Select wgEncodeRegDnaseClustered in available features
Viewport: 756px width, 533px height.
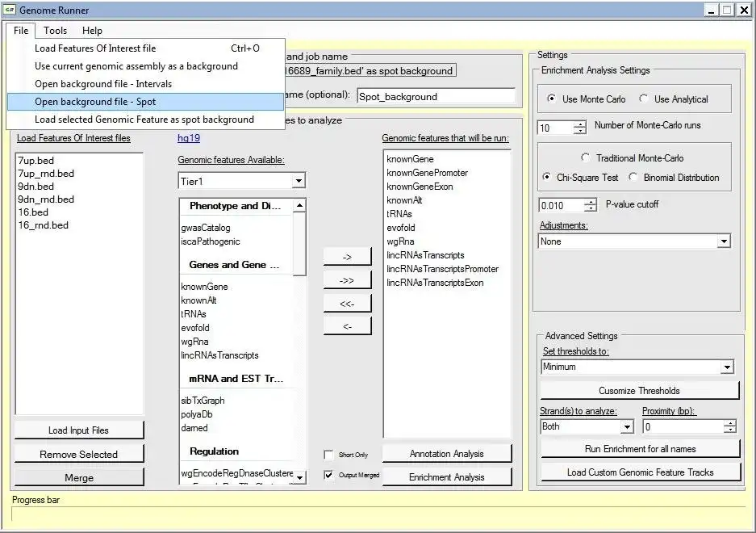tap(236, 473)
